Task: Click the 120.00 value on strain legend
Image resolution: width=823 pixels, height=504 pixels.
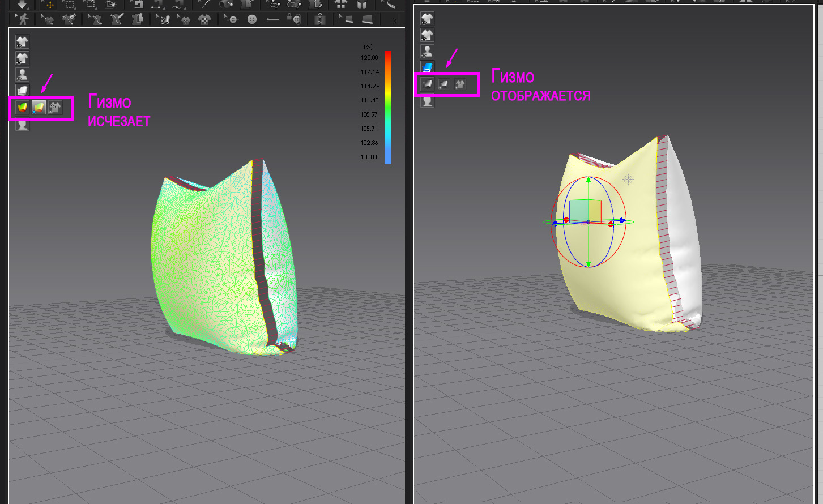Action: [x=369, y=58]
